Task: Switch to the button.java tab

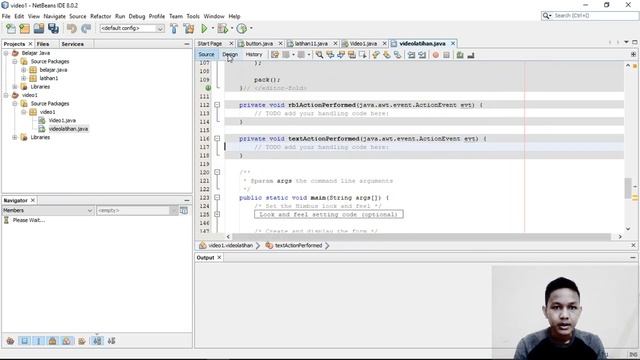Action: tap(259, 43)
